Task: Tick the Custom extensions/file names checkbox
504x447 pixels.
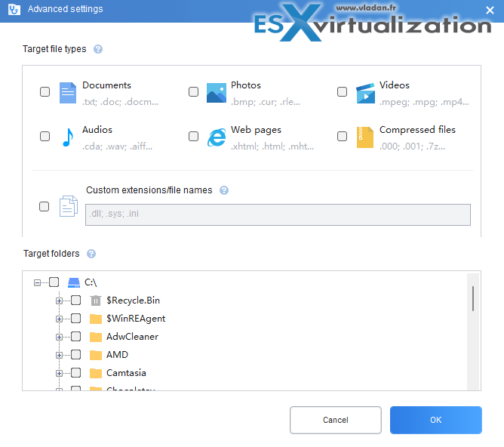Action: click(44, 206)
